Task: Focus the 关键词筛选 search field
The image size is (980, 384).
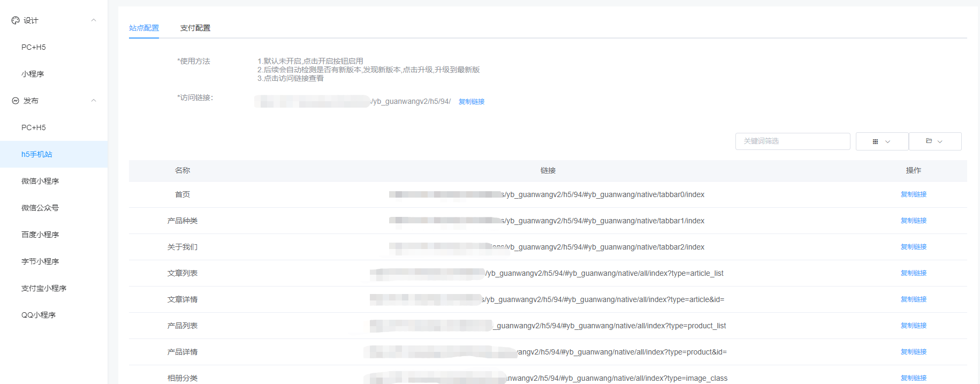Action: 792,141
